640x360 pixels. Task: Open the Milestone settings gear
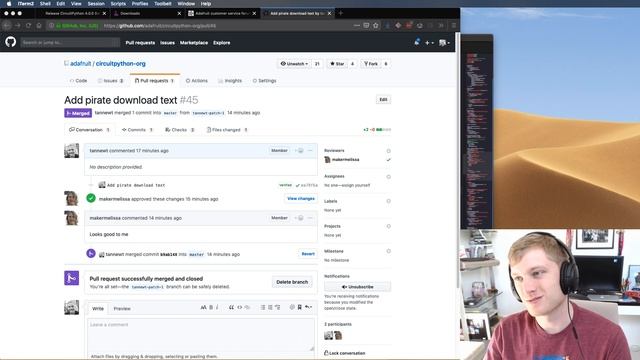[389, 251]
